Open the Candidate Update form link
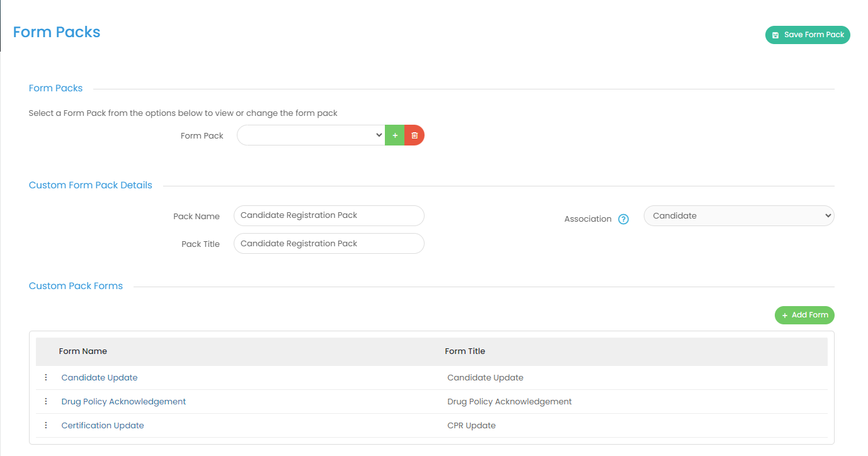This screenshot has width=868, height=456. click(x=100, y=378)
